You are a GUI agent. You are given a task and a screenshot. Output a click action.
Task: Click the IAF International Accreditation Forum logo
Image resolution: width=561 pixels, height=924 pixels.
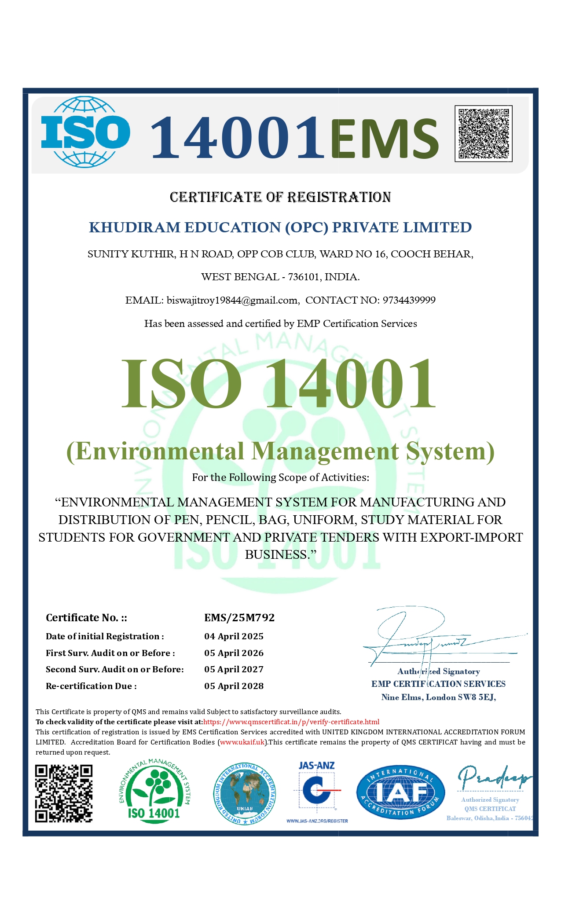coord(400,792)
